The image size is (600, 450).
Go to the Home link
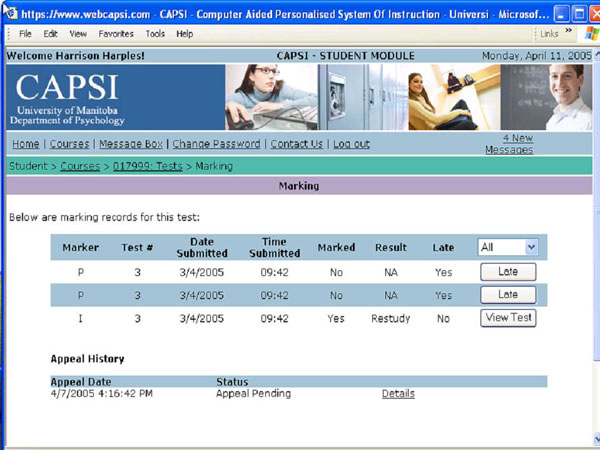[26, 144]
